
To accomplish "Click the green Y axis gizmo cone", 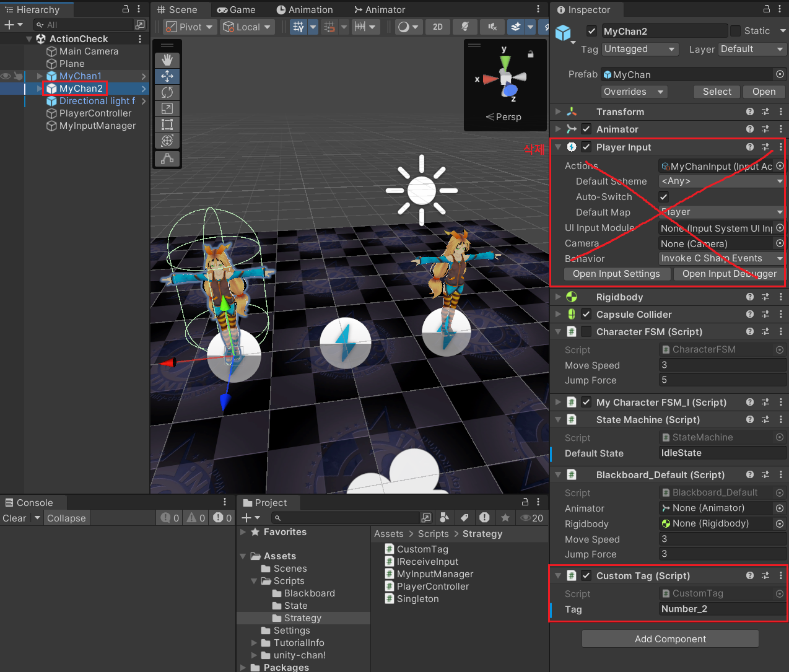I will pos(505,62).
